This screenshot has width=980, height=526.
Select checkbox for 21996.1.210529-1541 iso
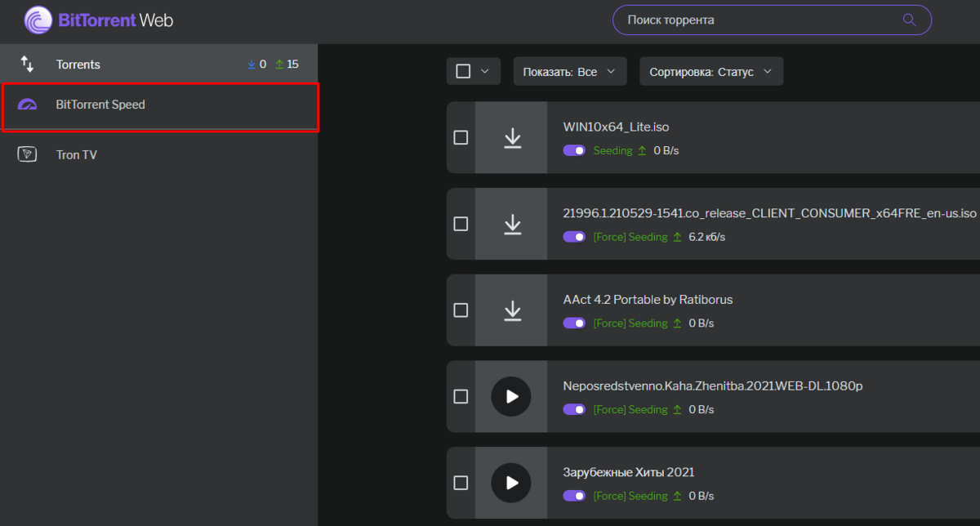click(461, 224)
